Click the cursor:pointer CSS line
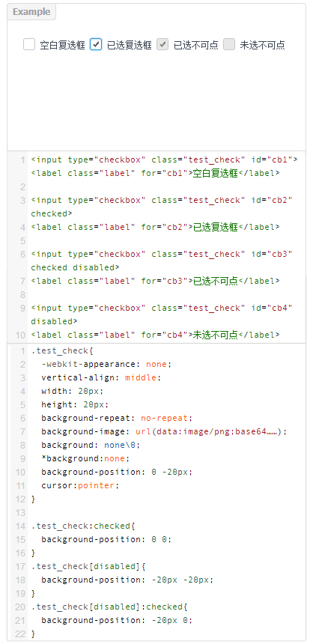Image resolution: width=313 pixels, height=644 pixels. point(80,485)
